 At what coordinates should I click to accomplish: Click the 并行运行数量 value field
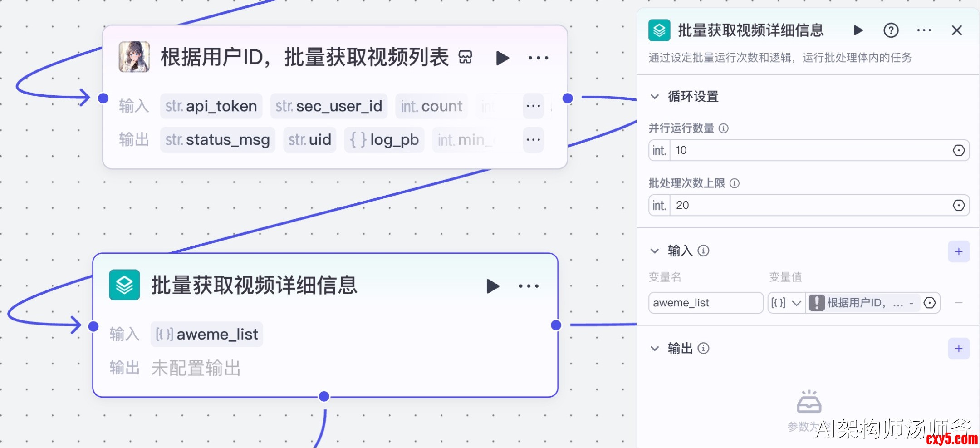click(808, 151)
